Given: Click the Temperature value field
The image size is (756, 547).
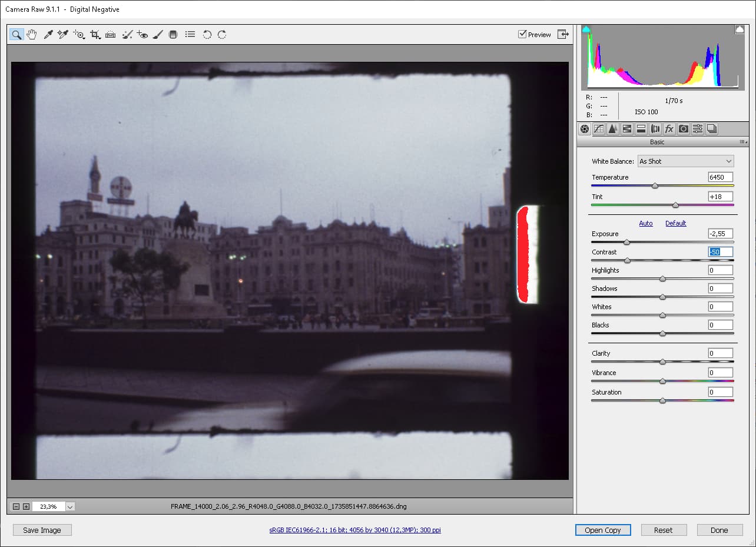Looking at the screenshot, I should (721, 177).
